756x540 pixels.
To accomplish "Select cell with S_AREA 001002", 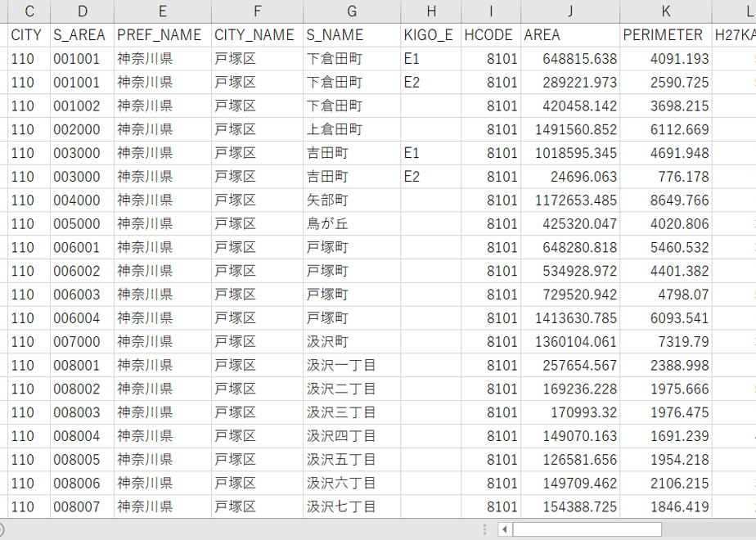I will coord(83,106).
